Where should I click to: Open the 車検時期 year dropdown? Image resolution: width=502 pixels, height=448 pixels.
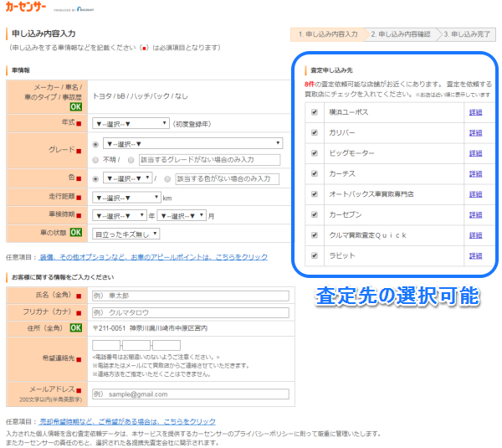click(x=120, y=216)
